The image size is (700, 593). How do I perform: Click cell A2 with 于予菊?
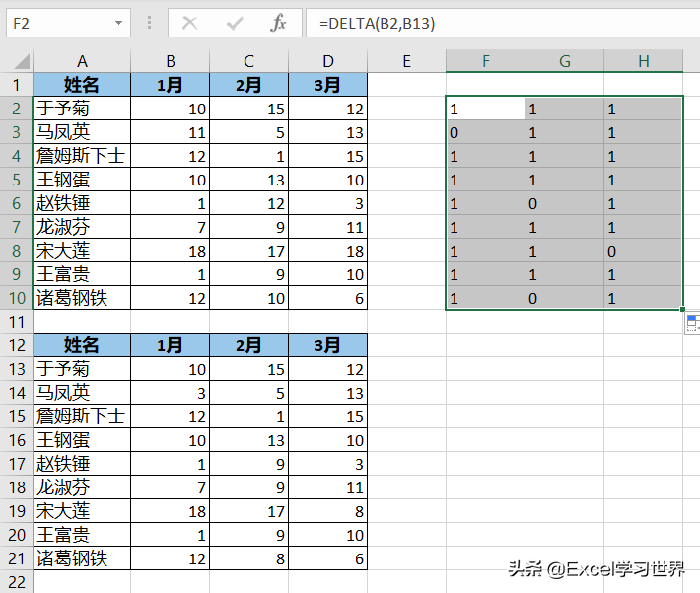[x=82, y=109]
